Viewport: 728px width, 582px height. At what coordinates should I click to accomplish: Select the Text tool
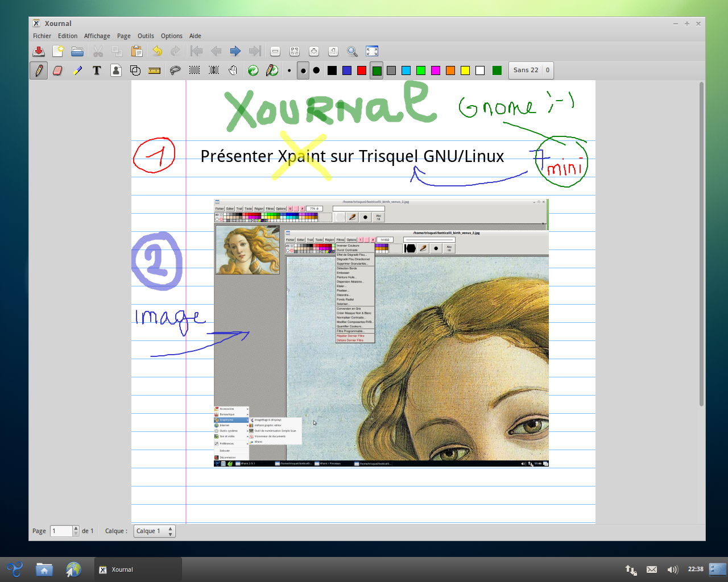(x=97, y=70)
